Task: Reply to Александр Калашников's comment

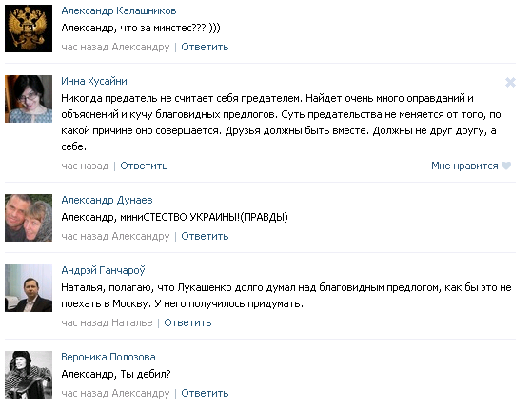Action: pyautogui.click(x=205, y=47)
